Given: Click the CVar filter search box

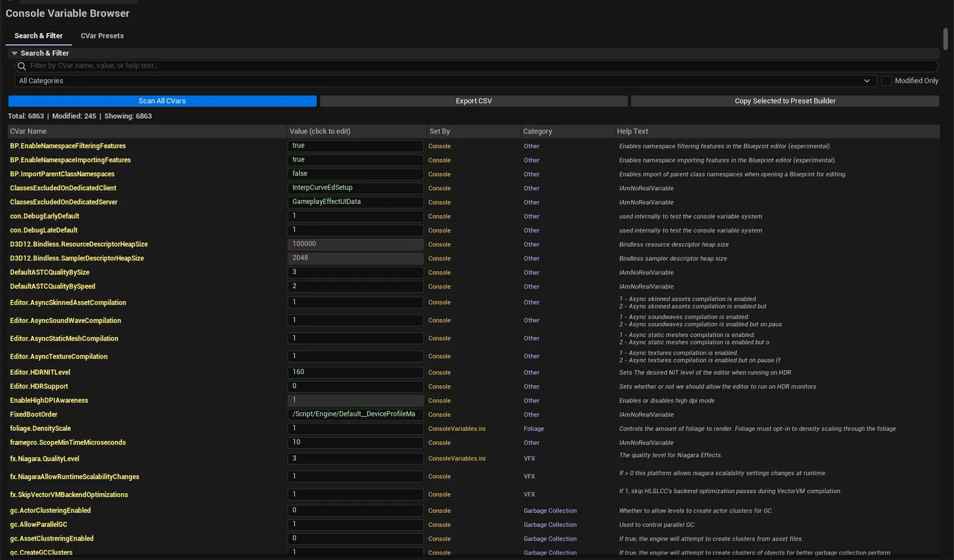Looking at the screenshot, I should (x=476, y=66).
